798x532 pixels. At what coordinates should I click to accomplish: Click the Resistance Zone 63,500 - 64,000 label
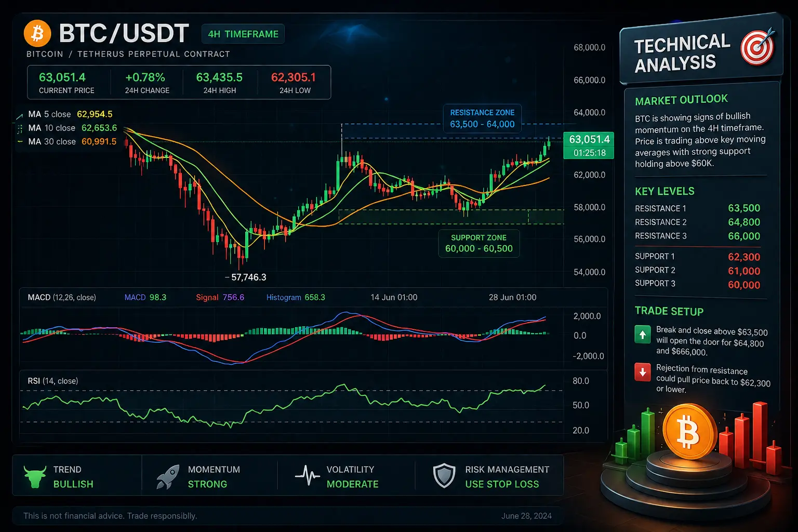tap(482, 118)
